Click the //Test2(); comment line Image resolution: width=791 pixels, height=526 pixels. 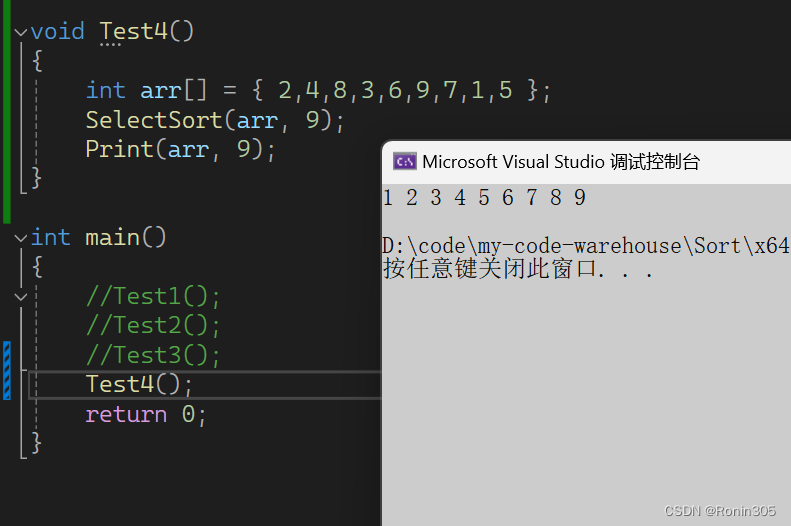[152, 326]
